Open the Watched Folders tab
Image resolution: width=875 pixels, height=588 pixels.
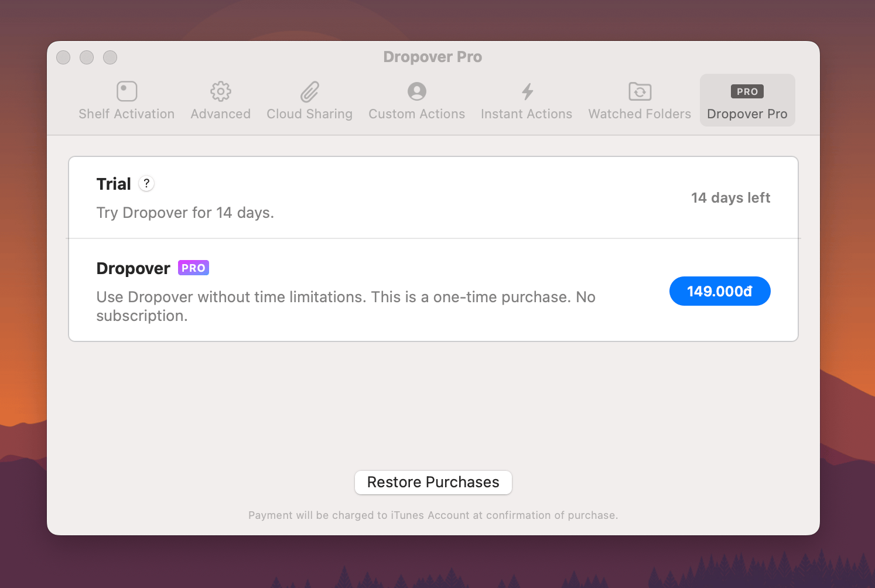pos(640,101)
